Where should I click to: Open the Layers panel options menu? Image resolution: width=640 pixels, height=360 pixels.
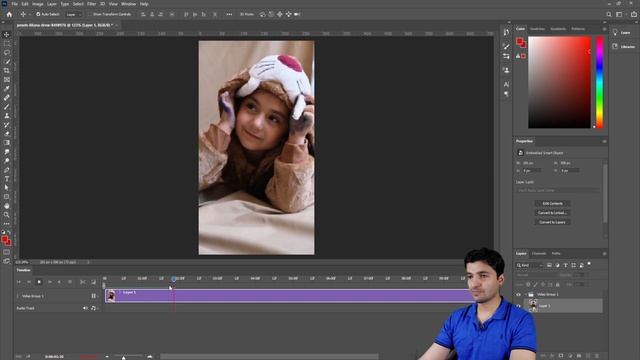pos(604,253)
